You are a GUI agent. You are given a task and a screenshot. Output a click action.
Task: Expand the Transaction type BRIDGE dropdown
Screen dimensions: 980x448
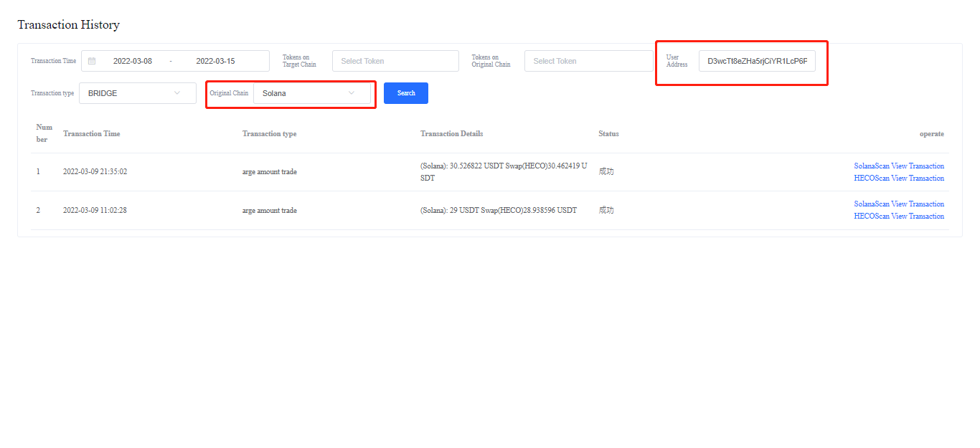[x=138, y=93]
